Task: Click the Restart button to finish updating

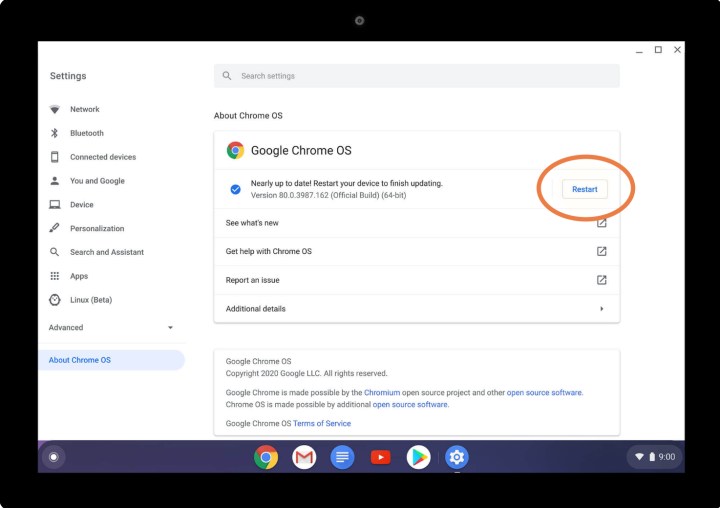Action: click(585, 189)
